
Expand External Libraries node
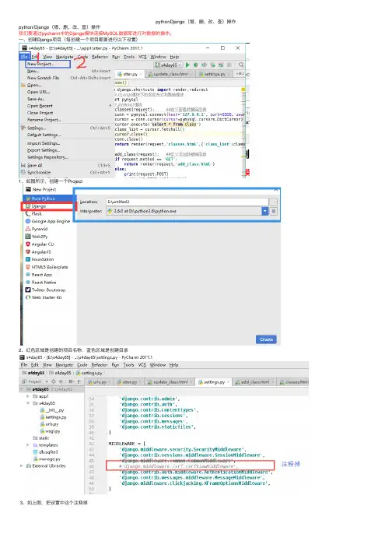tap(22, 465)
